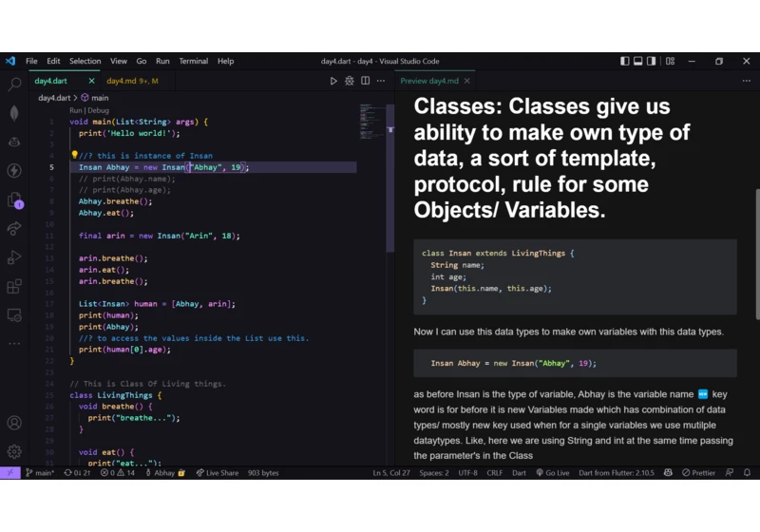Place cursor on line 17 human list code
The width and height of the screenshot is (760, 532).
[x=157, y=304]
